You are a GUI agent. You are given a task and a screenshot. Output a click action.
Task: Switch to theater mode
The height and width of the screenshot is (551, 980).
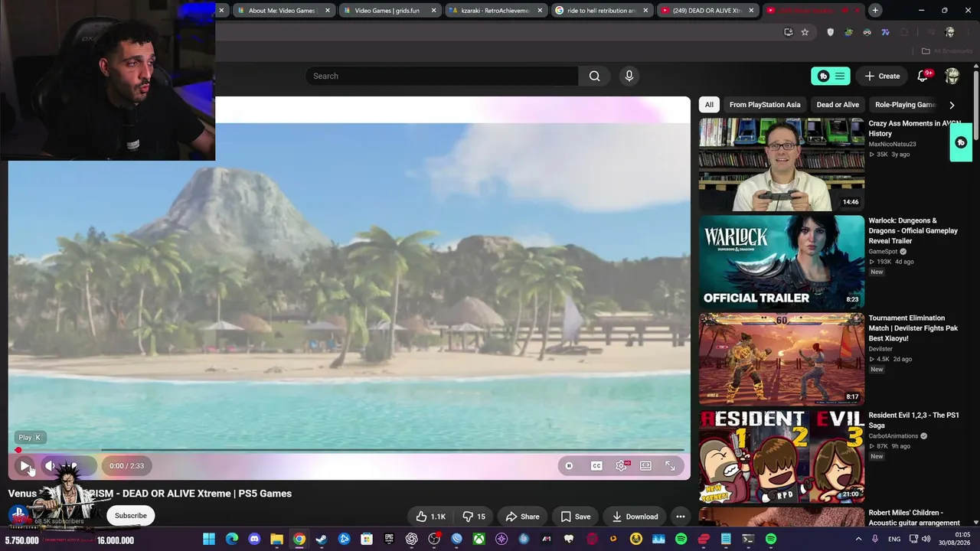coord(645,465)
